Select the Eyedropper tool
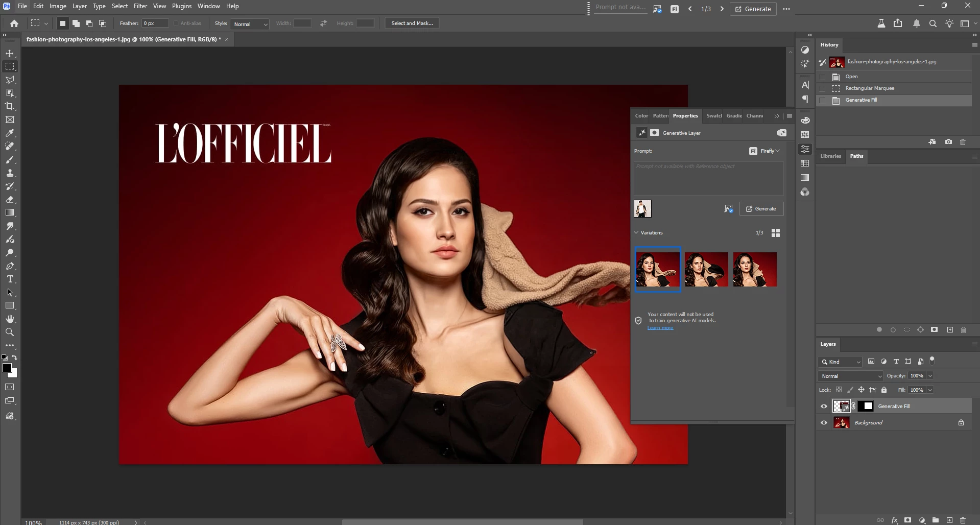This screenshot has width=980, height=525. coord(10,133)
